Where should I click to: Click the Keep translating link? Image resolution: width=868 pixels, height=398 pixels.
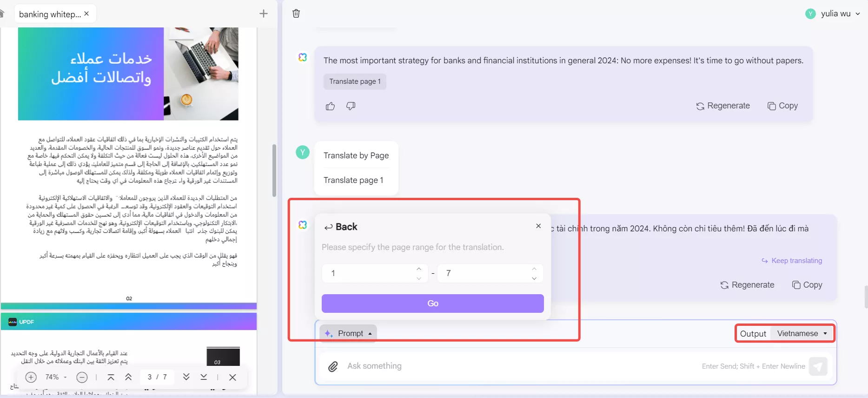click(792, 261)
